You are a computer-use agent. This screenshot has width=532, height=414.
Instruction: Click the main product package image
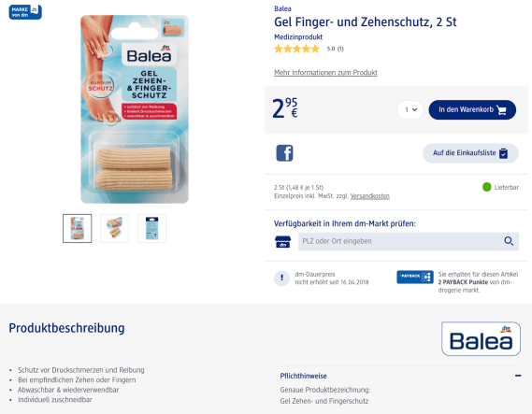[x=135, y=109]
